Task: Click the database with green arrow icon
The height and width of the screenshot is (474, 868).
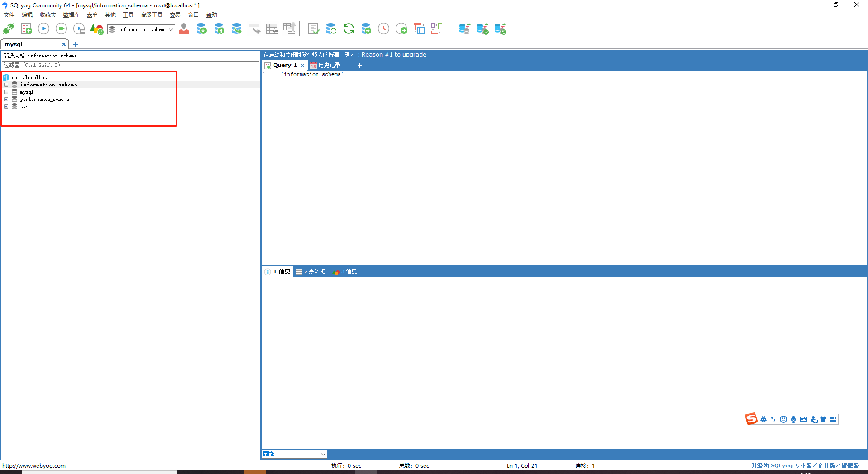Action: pos(366,29)
